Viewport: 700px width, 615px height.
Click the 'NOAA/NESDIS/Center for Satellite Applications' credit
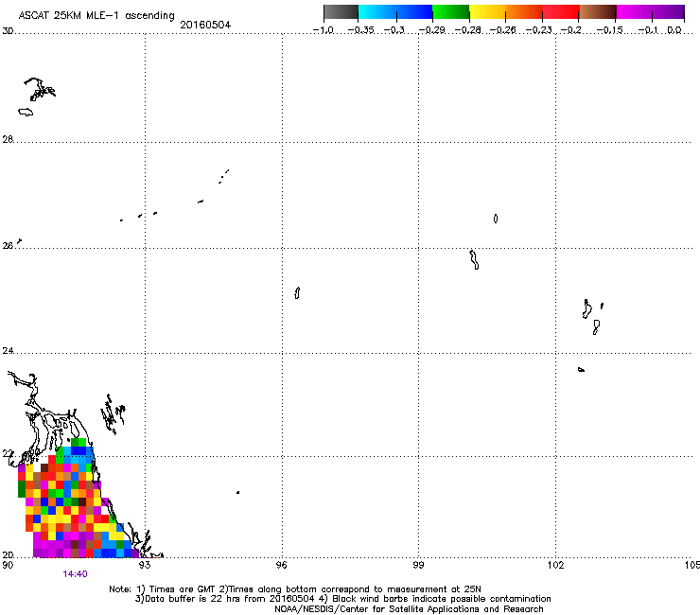[x=409, y=609]
